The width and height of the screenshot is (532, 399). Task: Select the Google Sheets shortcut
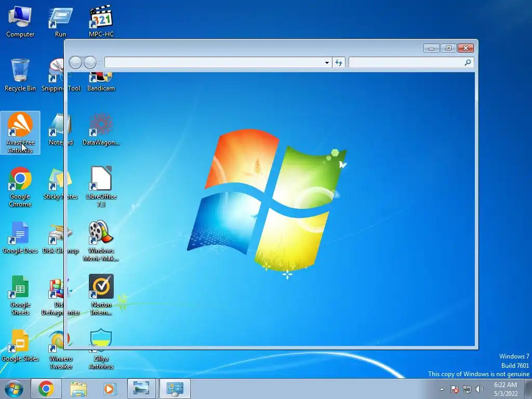point(20,295)
